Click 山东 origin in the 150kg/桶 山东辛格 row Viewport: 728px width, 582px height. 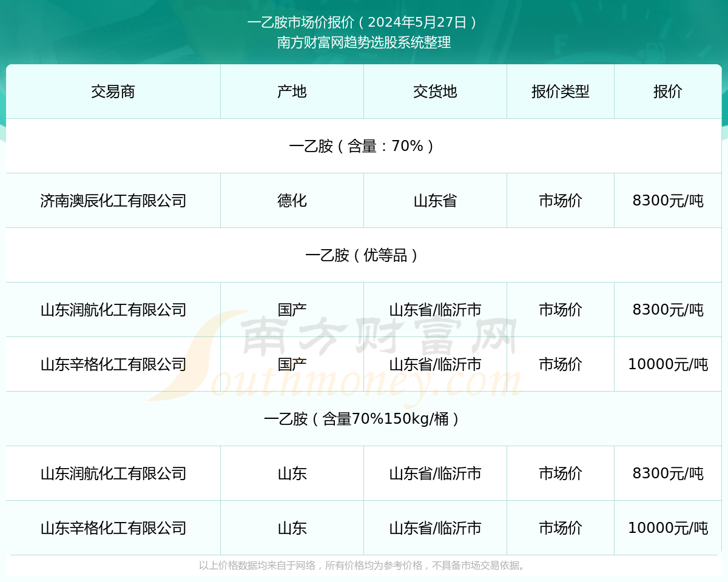tap(292, 528)
